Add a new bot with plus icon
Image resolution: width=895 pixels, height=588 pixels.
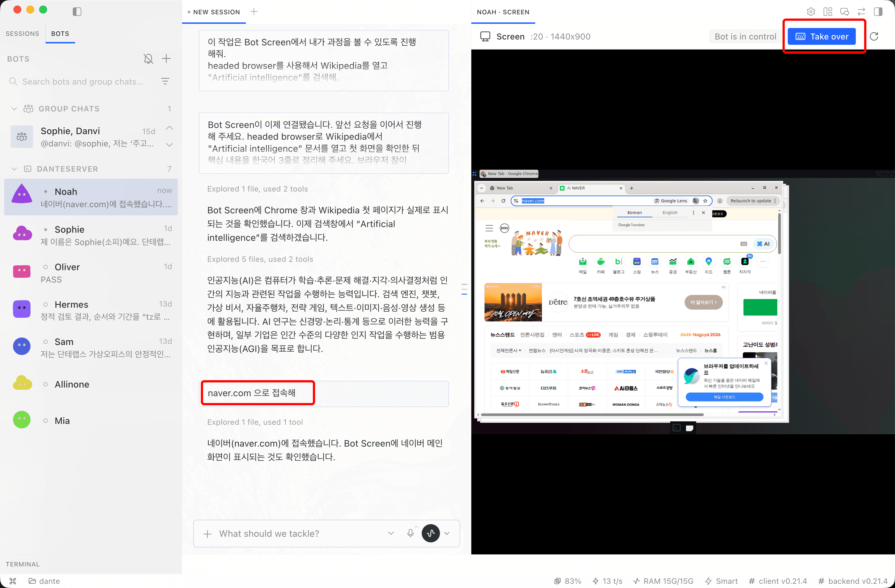click(166, 59)
